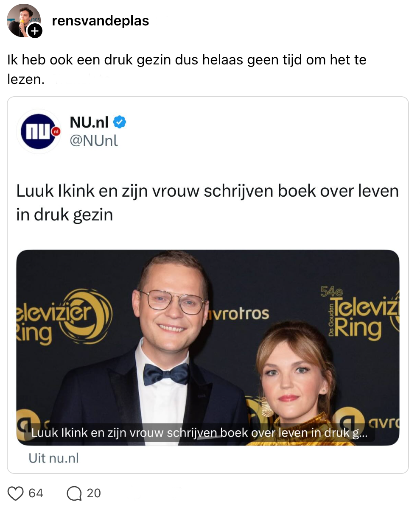Click the Luuk Ikink headline in the quoted post
420x507 pixels.
(207, 203)
